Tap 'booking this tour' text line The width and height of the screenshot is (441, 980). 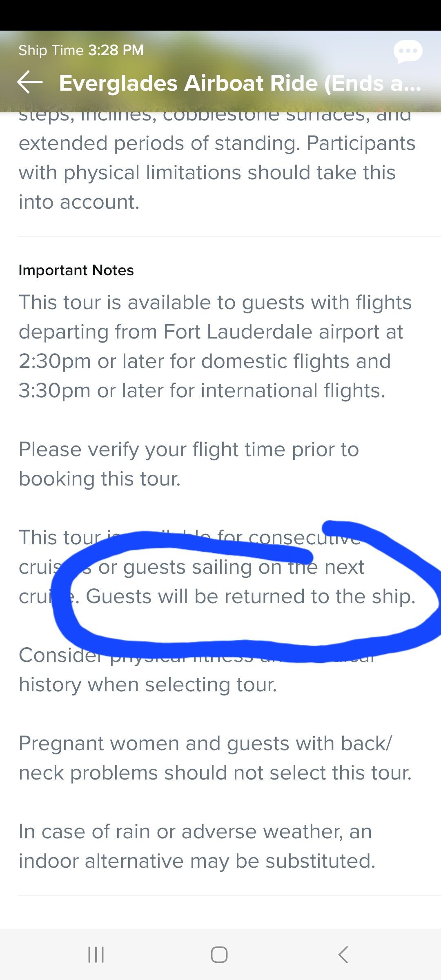pos(100,479)
